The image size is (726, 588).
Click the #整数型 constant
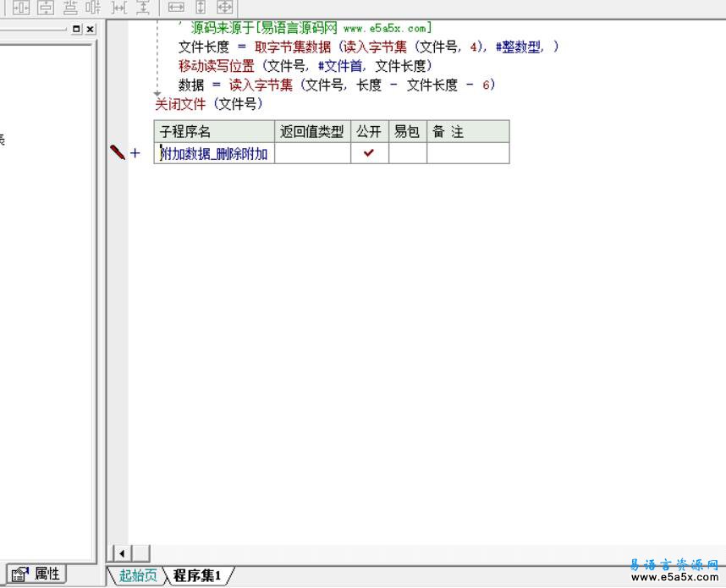[518, 47]
